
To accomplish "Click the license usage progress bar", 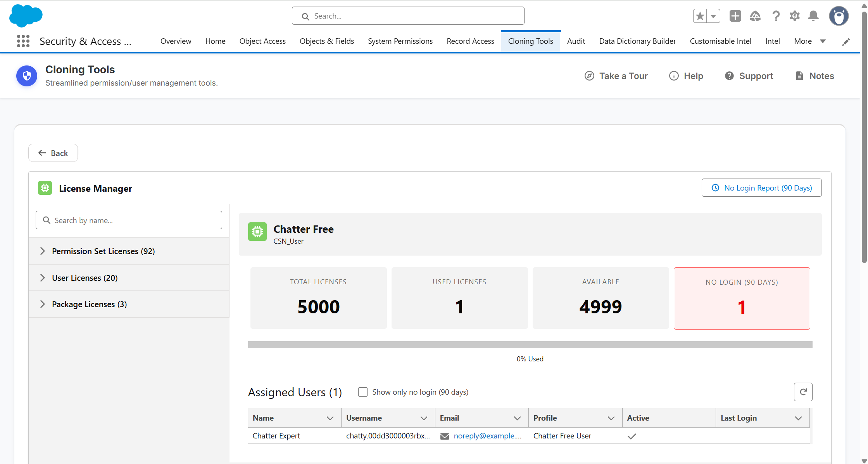I will point(530,345).
